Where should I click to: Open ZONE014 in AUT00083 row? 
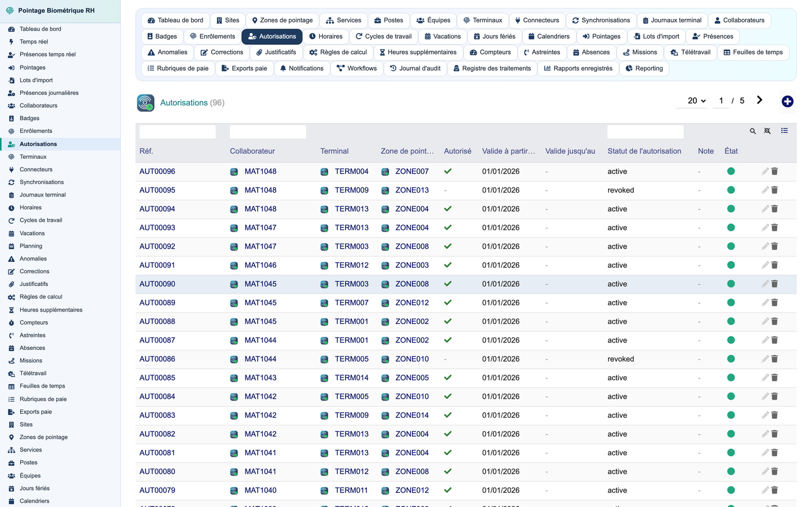coord(412,415)
